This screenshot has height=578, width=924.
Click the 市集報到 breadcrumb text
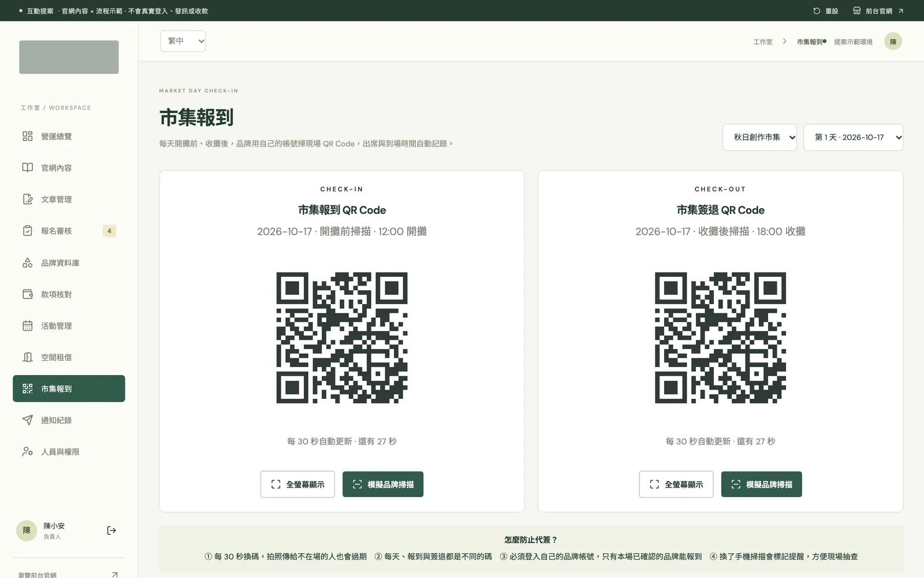tap(809, 42)
